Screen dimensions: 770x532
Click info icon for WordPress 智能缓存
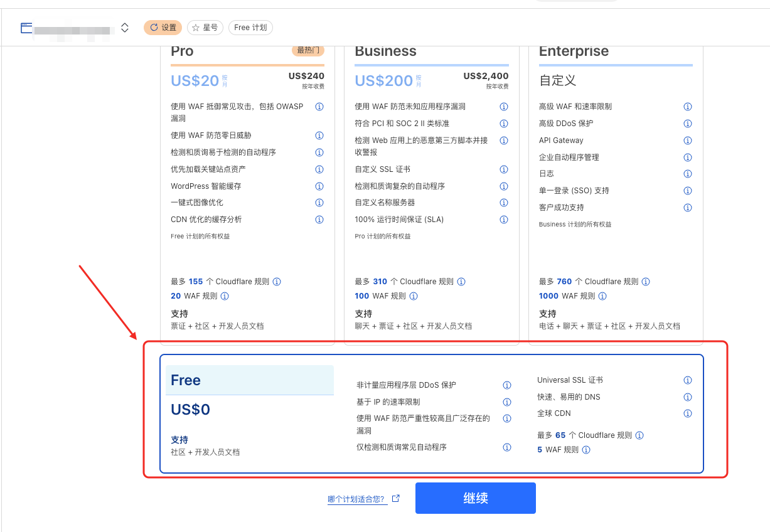point(319,186)
